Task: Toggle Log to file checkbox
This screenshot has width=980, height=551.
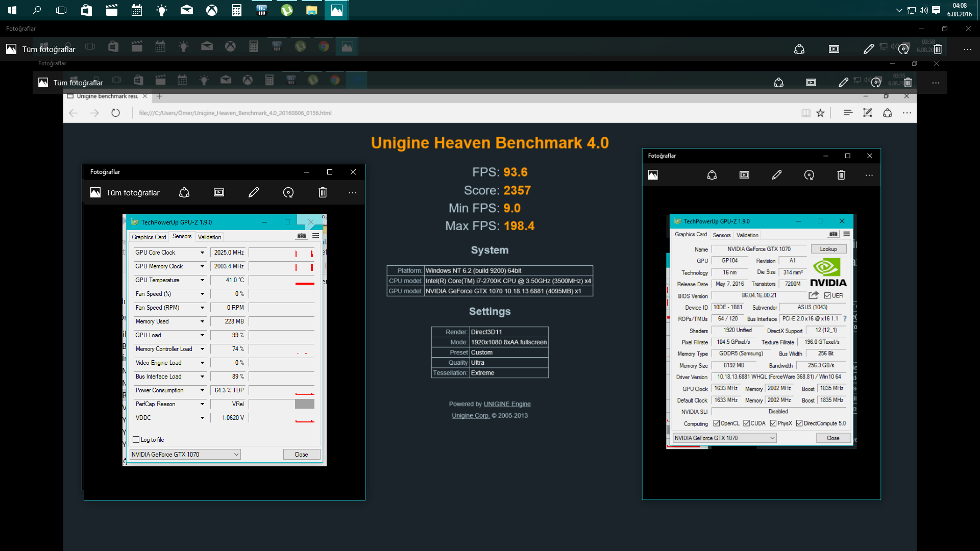Action: pos(136,440)
